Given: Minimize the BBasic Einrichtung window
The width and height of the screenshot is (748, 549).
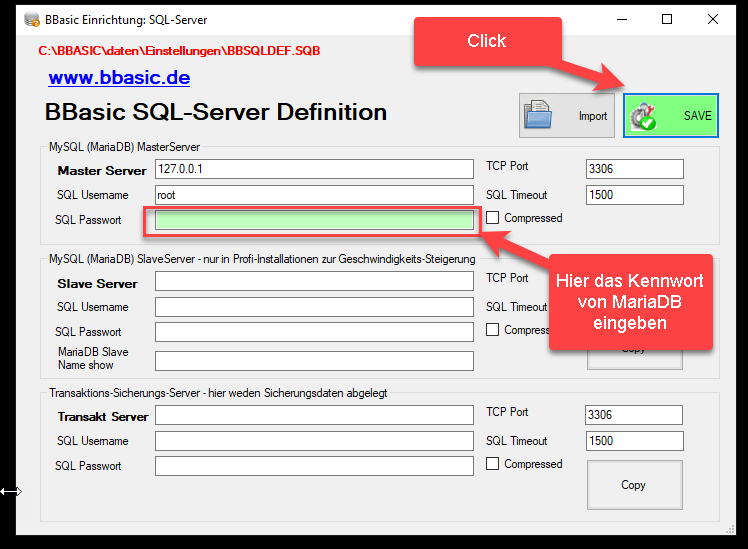Looking at the screenshot, I should click(x=622, y=20).
